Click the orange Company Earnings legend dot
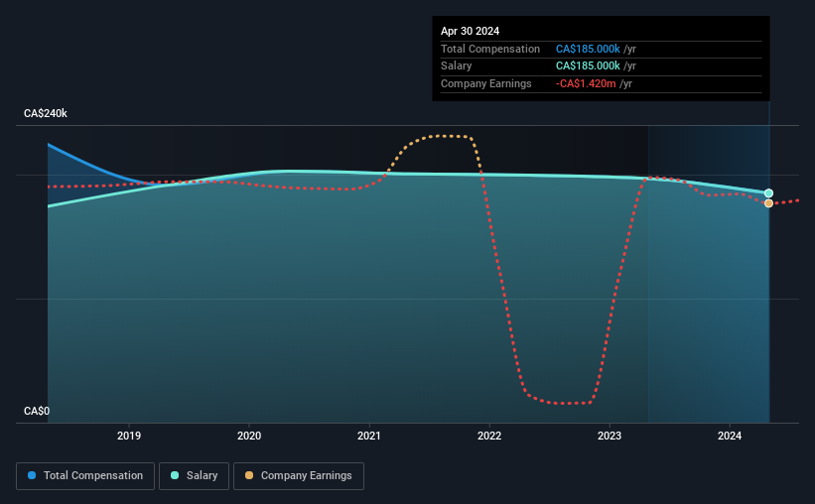This screenshot has height=504, width=815. point(249,475)
